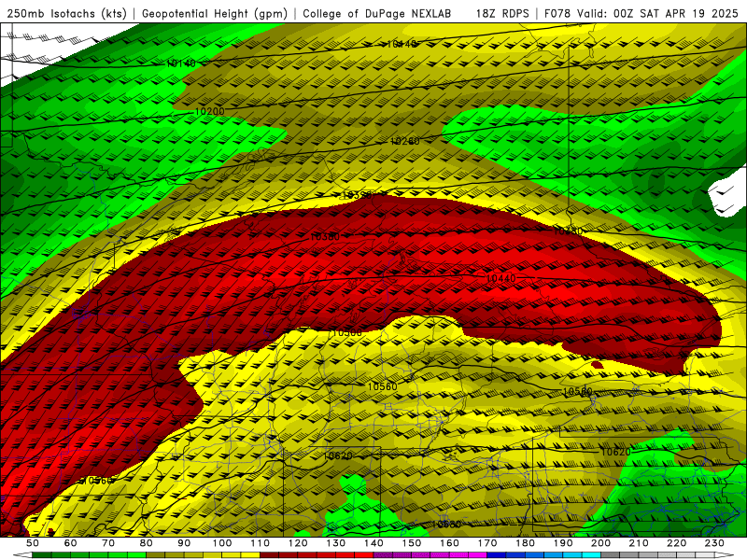Click the "Geopotential Height (gpm)" header text

click(215, 14)
